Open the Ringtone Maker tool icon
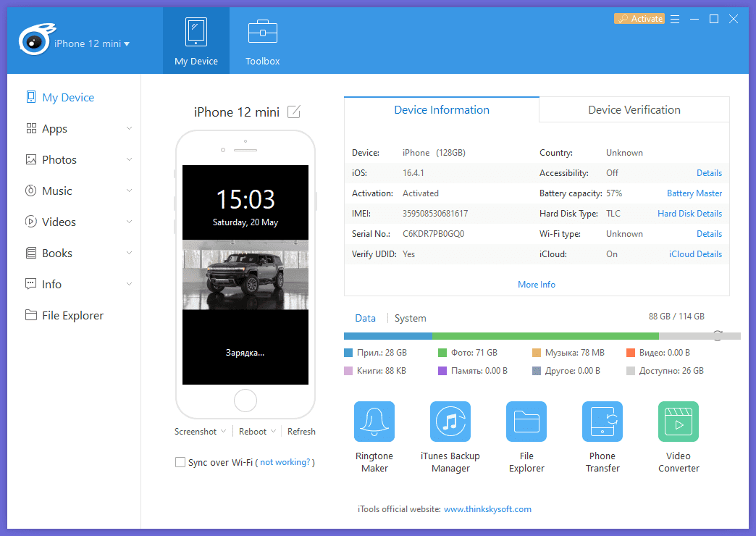The width and height of the screenshot is (756, 536). (x=374, y=421)
